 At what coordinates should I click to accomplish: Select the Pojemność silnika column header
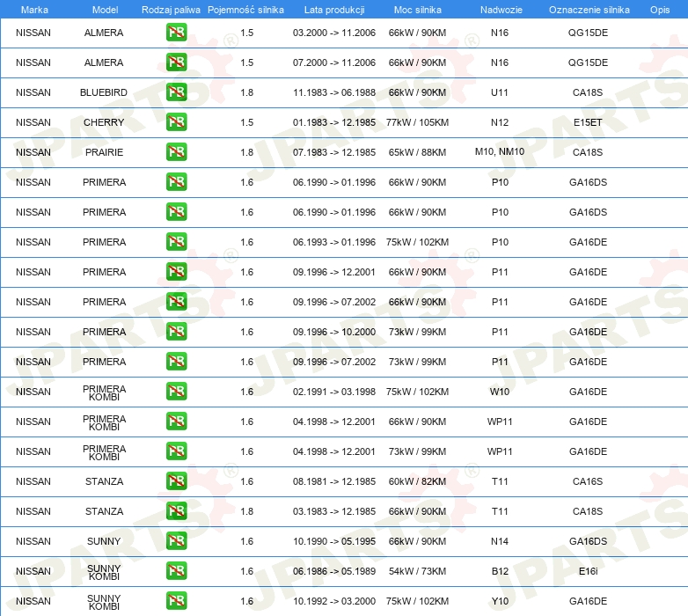(245, 10)
